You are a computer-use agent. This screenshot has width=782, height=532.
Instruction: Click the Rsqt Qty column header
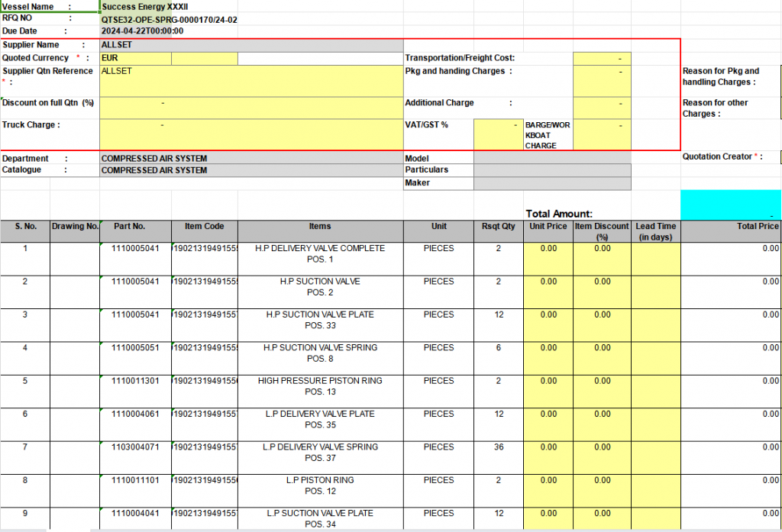coord(498,227)
